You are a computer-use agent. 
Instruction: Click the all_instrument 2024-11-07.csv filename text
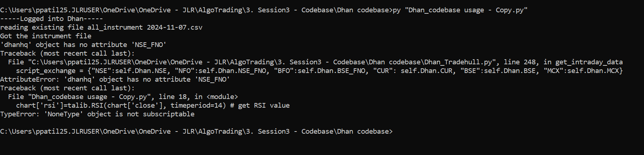coord(145,27)
